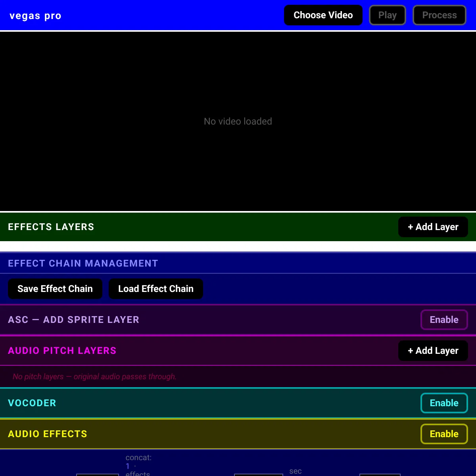
Task: Enable the ASC Add Sprite Layer
Action: pyautogui.click(x=444, y=320)
